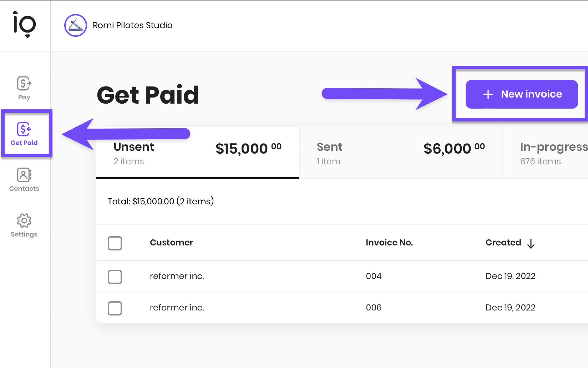Tick the select-all checkbox in header

[115, 243]
